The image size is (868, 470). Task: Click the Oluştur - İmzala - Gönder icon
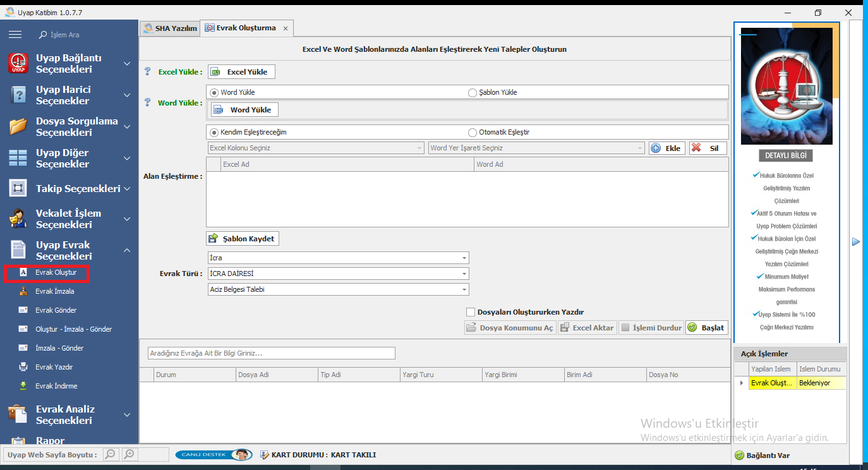23,329
